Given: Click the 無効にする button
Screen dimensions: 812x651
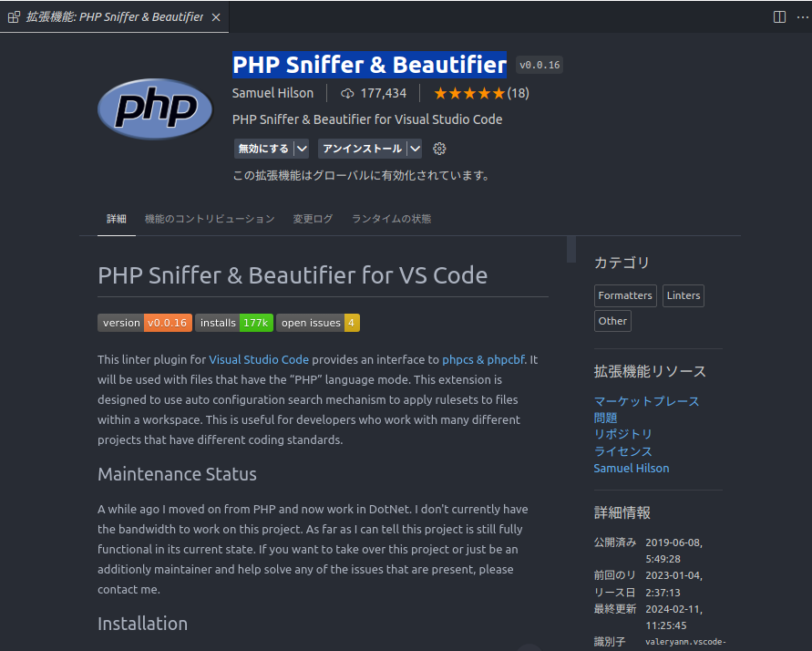Looking at the screenshot, I should pyautogui.click(x=263, y=149).
